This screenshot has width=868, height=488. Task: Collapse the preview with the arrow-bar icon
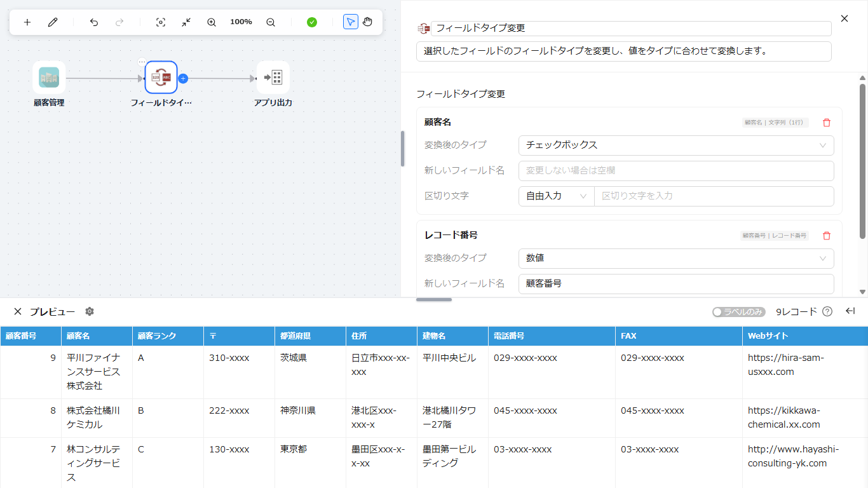tap(850, 311)
